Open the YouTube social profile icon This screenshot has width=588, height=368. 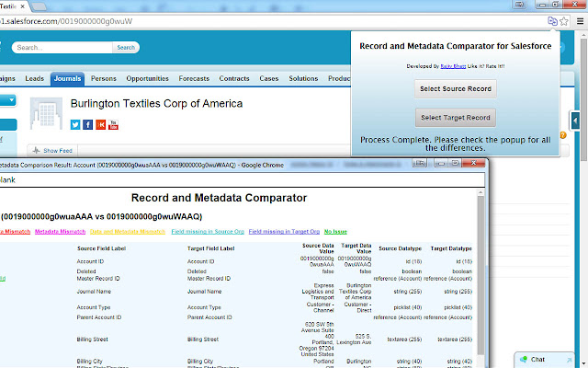pyautogui.click(x=114, y=124)
